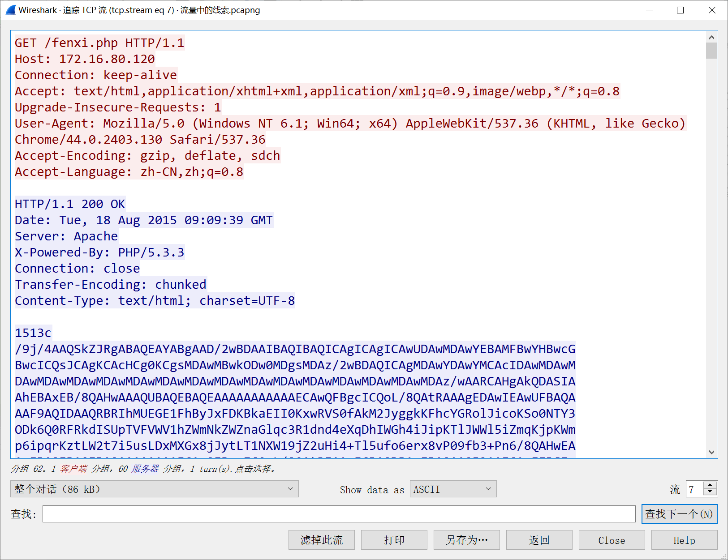Click the 'User-Agent: Mozilla/5.0' line
728x560 pixels.
[x=350, y=124]
